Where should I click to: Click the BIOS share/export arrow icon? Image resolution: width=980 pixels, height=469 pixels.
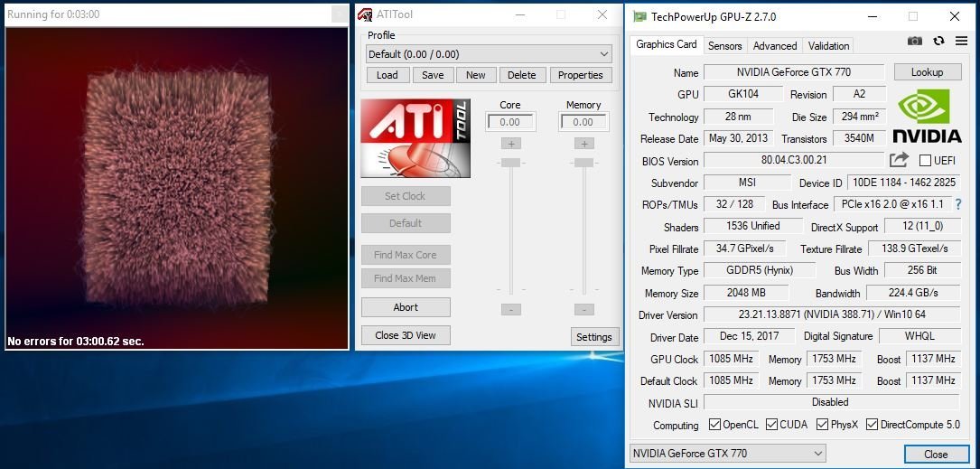pos(898,160)
